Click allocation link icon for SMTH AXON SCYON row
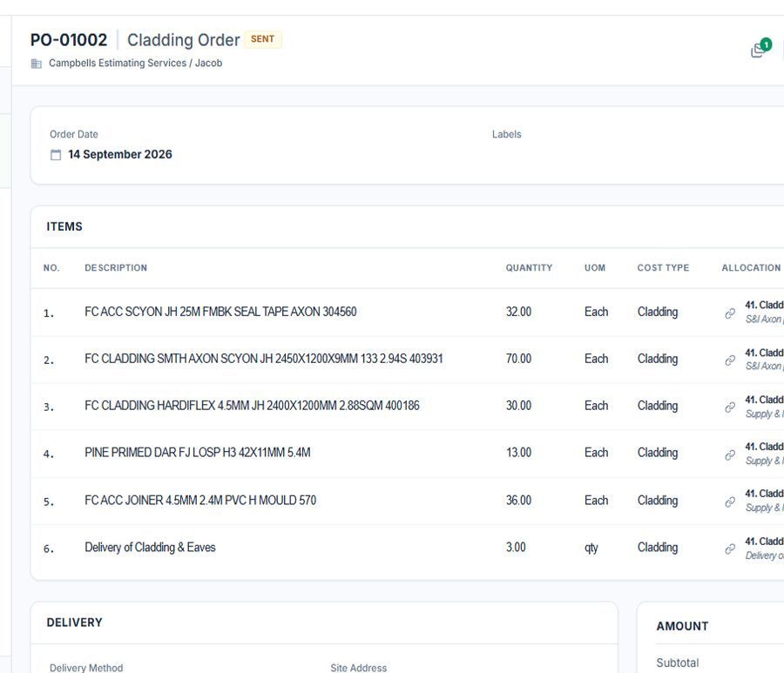Screen dimensions: 784x673 pyautogui.click(x=730, y=360)
